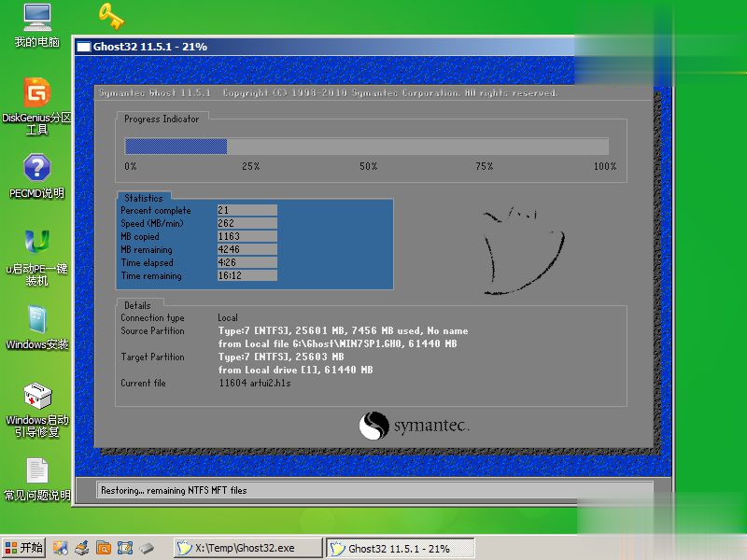Switch to X:\Temp\Ghost32.exe taskbar button
The width and height of the screenshot is (747, 560).
pos(247,548)
